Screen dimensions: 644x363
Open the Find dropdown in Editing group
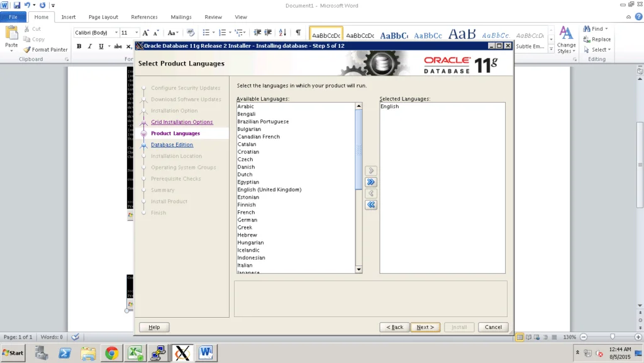pos(606,29)
